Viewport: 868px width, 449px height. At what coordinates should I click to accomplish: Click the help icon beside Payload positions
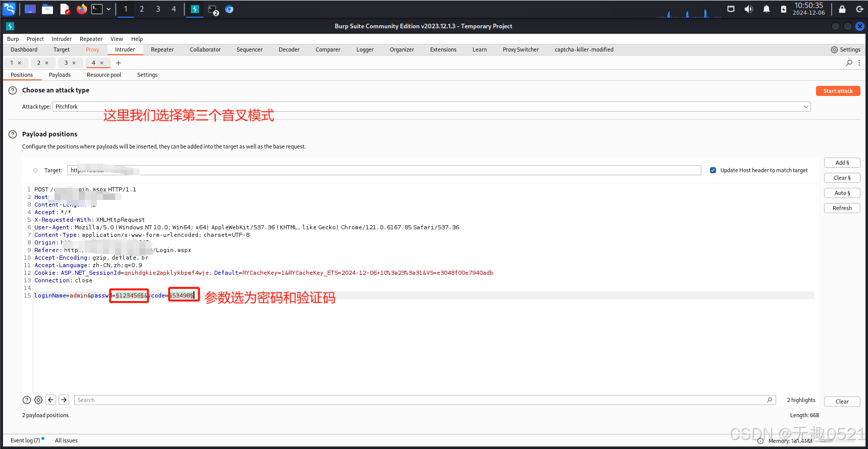click(13, 134)
